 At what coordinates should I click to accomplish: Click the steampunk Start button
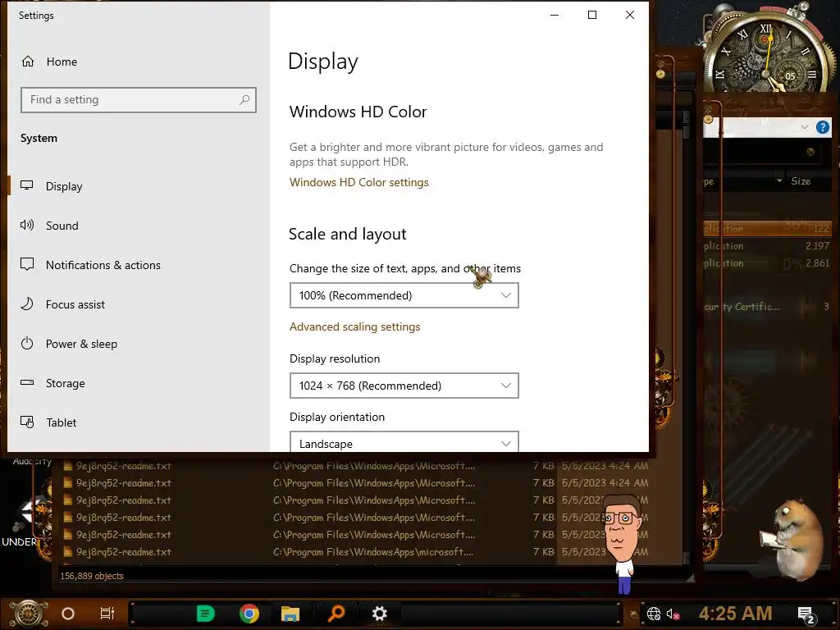[28, 614]
